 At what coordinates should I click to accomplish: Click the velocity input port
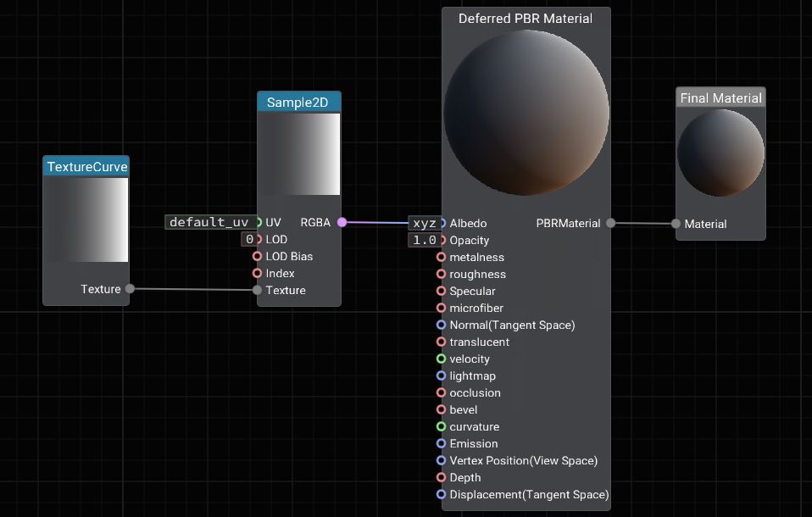pos(441,359)
